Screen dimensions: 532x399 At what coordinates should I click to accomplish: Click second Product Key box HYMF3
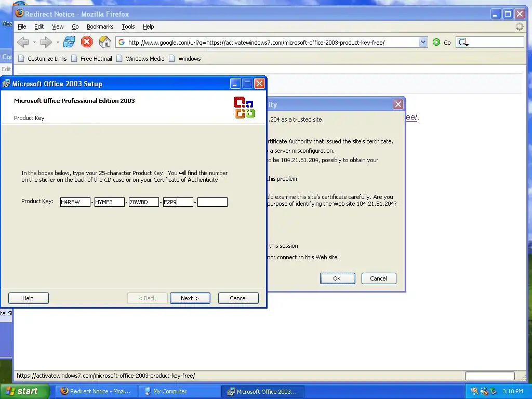109,202
